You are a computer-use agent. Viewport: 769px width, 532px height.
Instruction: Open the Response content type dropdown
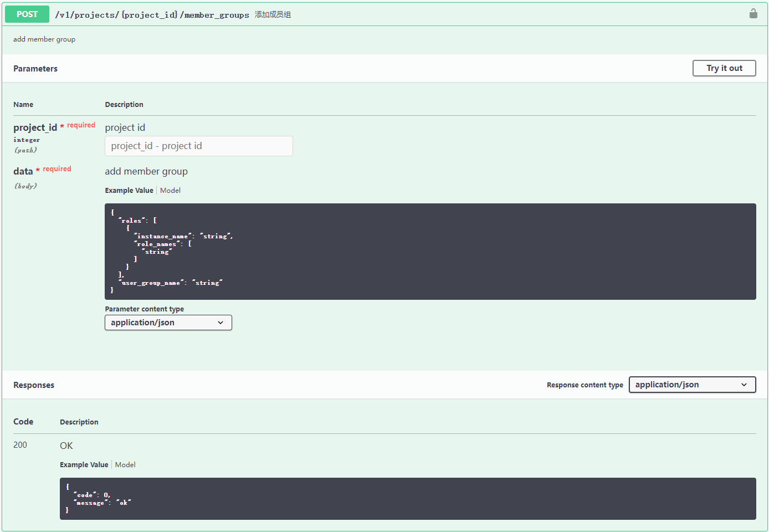click(692, 384)
